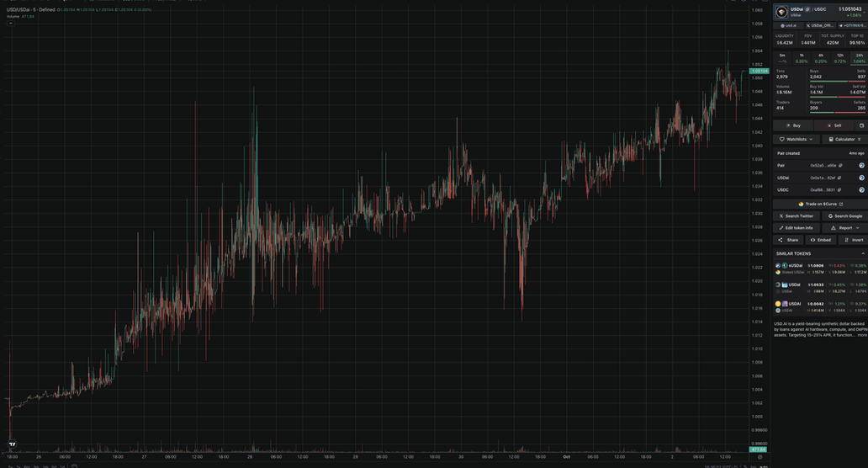This screenshot has width=868, height=468.
Task: Open Trade on Curve link
Action: pos(819,204)
